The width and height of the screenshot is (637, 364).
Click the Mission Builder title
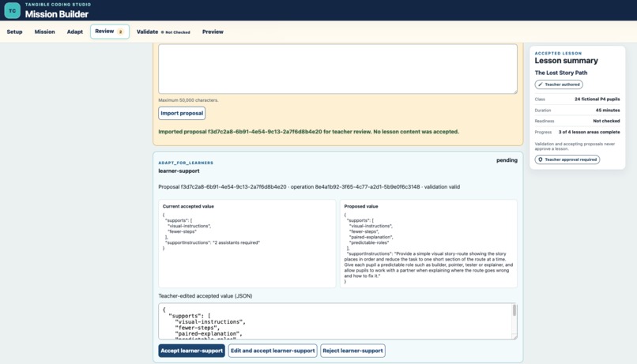[x=56, y=14]
